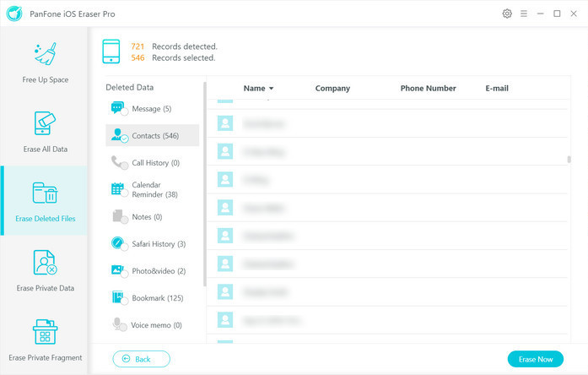
Task: Select the Free Up Space broom icon
Action: [46, 54]
